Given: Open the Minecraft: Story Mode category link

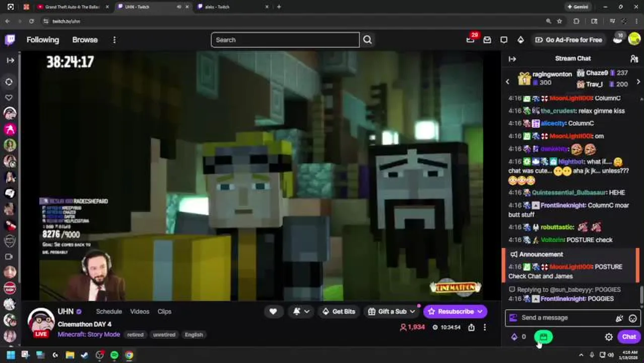Looking at the screenshot, I should pos(89,335).
